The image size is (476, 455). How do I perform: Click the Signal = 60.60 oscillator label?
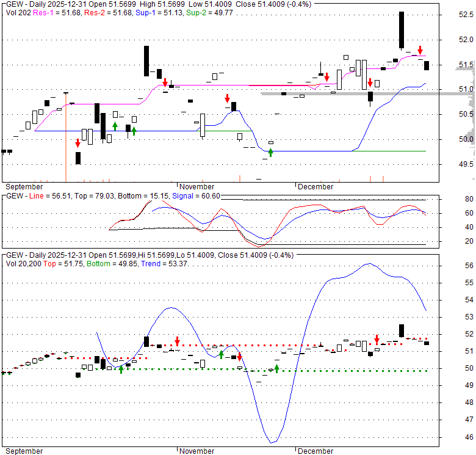pyautogui.click(x=196, y=195)
